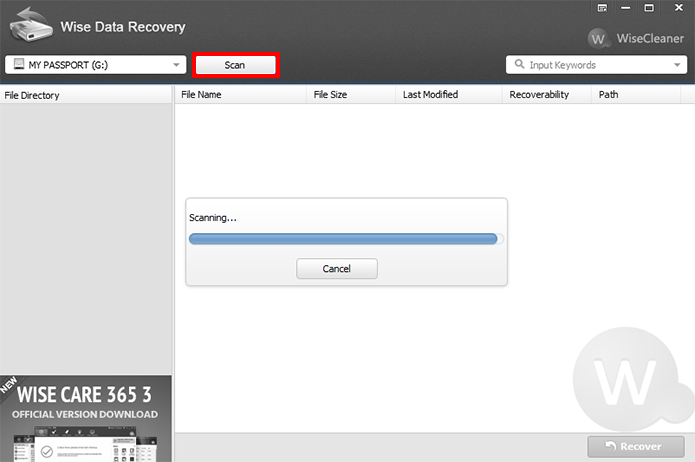Sort by File Name column header
695x462 pixels.
[240, 94]
